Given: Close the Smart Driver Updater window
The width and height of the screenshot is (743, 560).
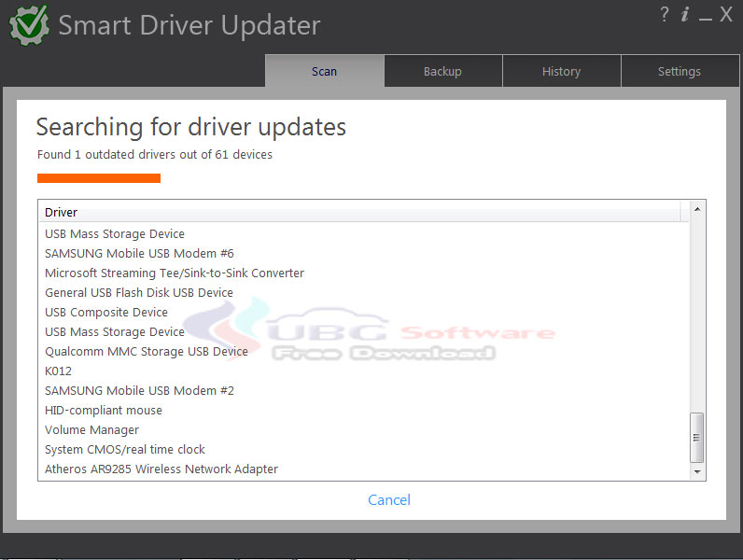Looking at the screenshot, I should tap(726, 14).
